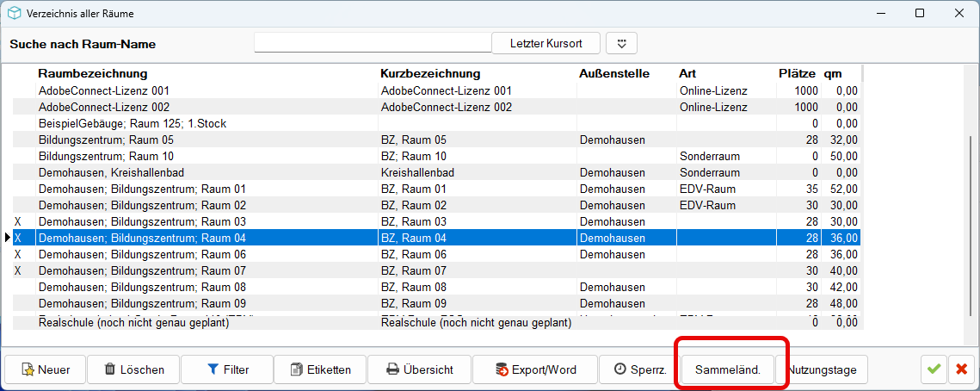
Task: Confirm with the green checkmark icon
Action: 934,369
